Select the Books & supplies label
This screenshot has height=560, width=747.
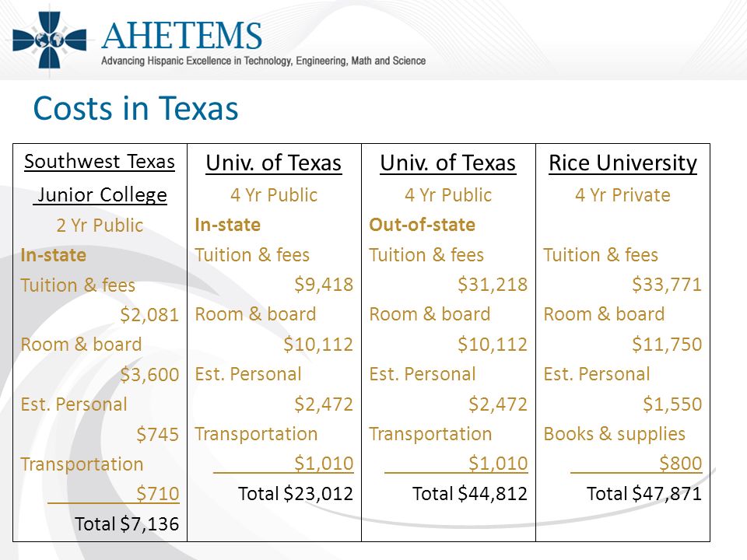[x=615, y=434]
